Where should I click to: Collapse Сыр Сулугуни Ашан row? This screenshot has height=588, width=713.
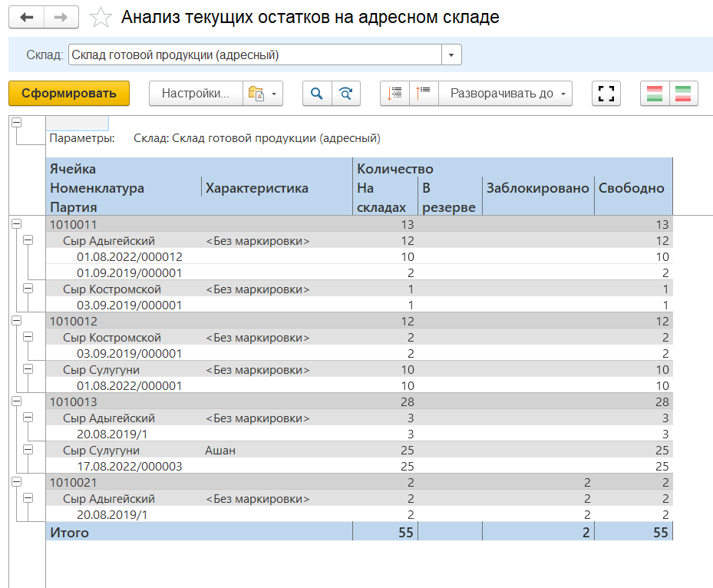28,449
